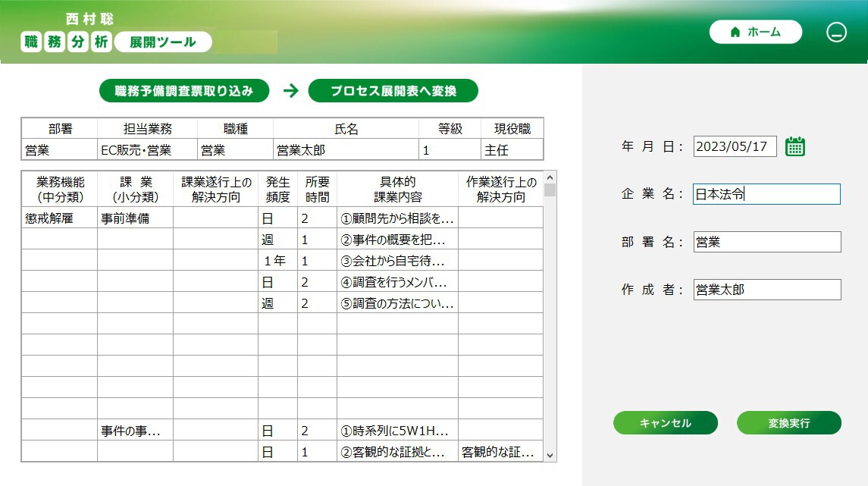Screen dimensions: 868x486
Task: Go to Home via ホーム button
Action: tap(755, 32)
